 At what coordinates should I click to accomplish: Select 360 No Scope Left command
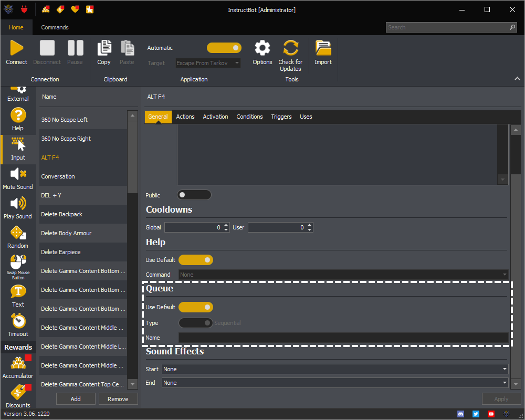[83, 120]
